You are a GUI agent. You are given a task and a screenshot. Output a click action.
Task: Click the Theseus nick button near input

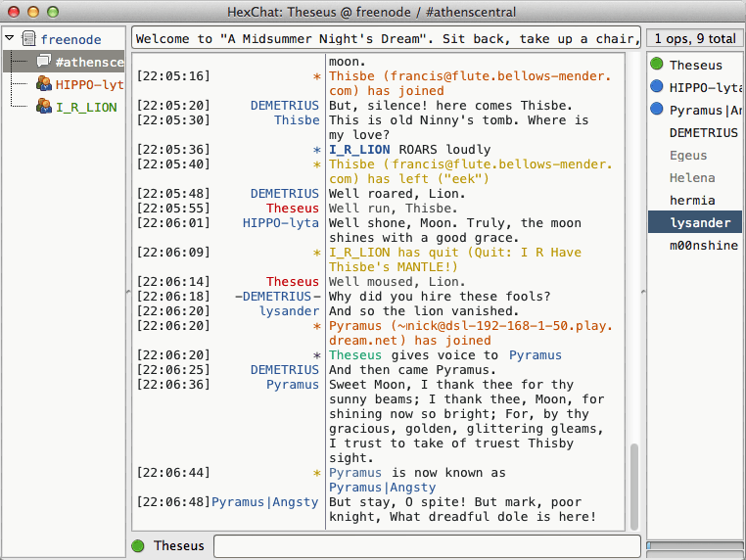(179, 545)
